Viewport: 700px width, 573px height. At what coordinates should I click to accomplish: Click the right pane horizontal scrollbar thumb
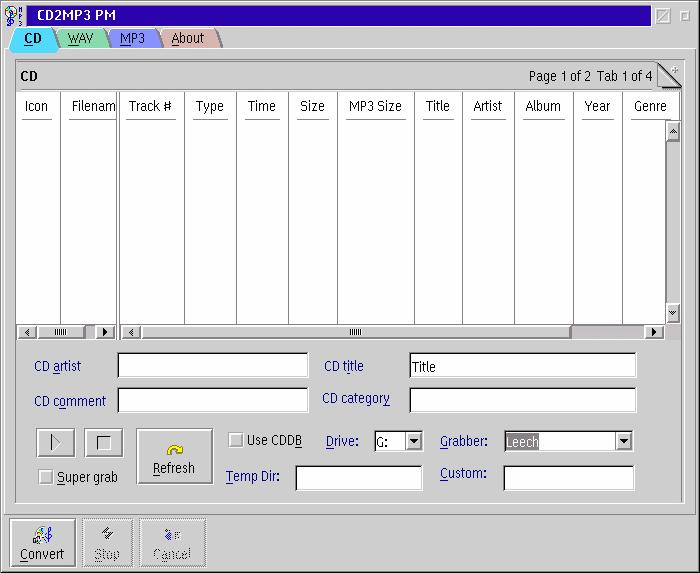pyautogui.click(x=355, y=332)
